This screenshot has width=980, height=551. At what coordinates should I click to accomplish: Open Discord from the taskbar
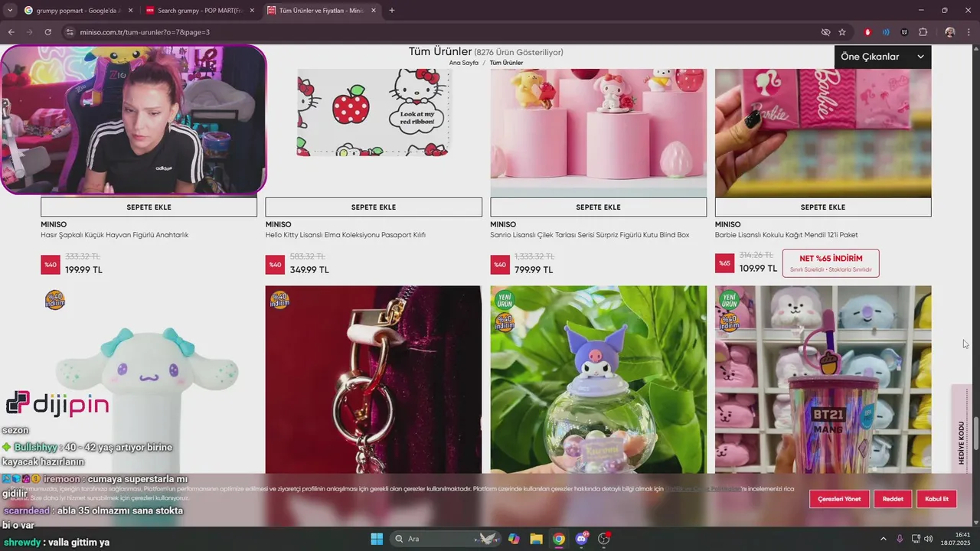click(581, 539)
